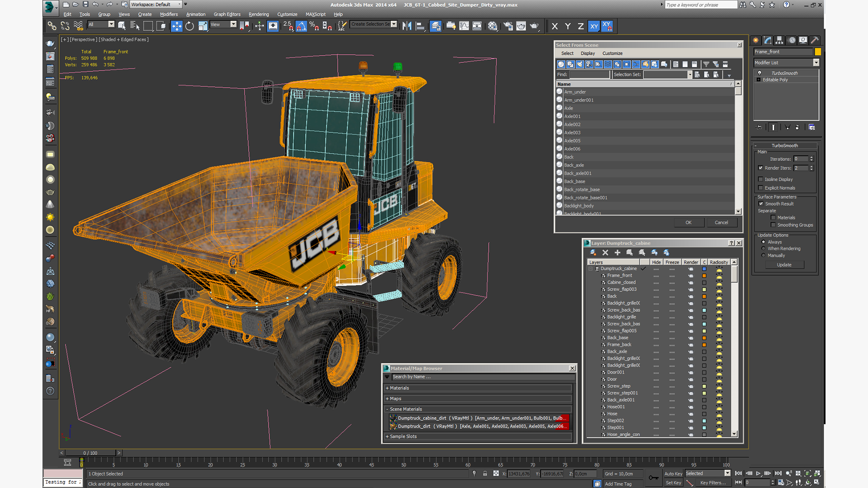Open the Material Editor icon
Screen dimensions: 868x488
pos(492,26)
